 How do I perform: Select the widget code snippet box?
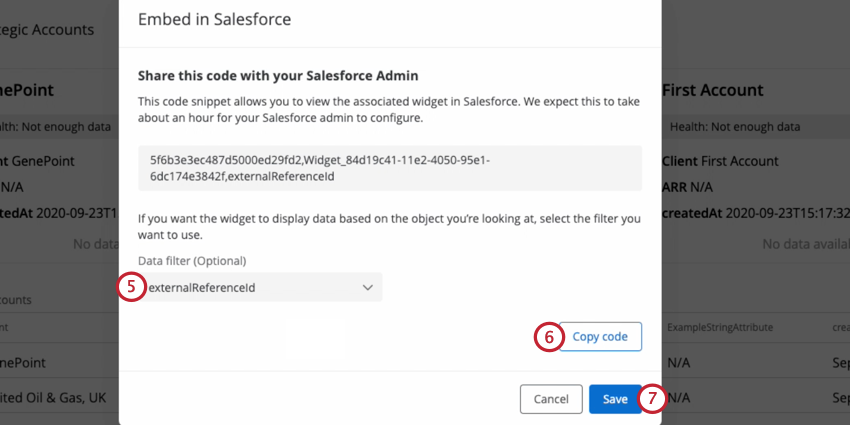tap(390, 168)
